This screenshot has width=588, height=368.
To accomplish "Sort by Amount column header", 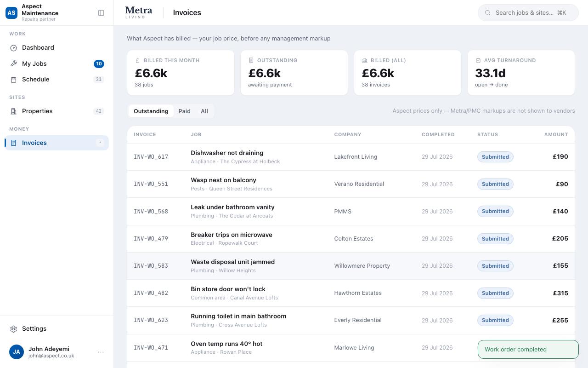I will coord(556,135).
